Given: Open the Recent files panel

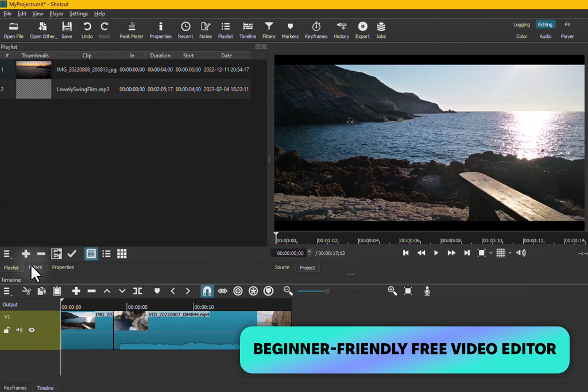Looking at the screenshot, I should (185, 30).
